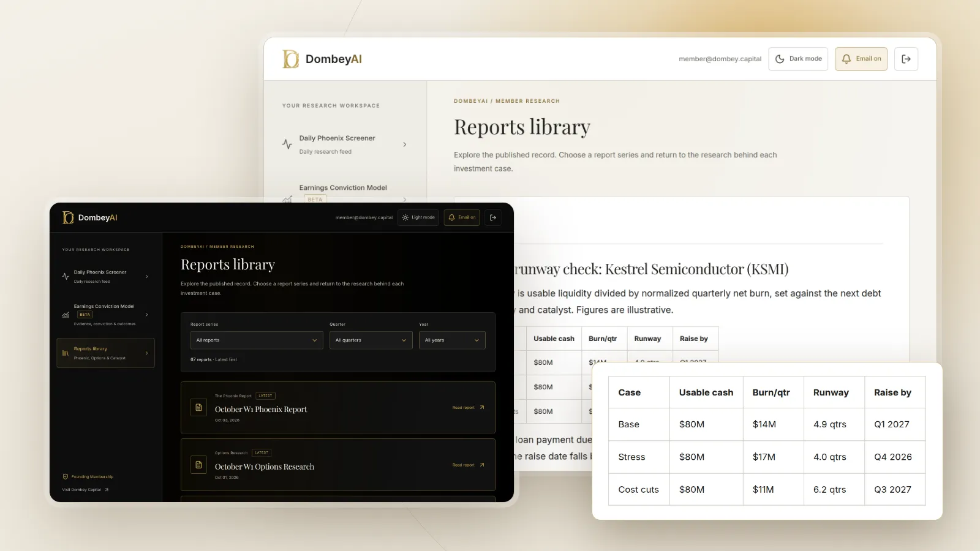Click the arrow icon of Phoenix Report's Read report
The width and height of the screenshot is (980, 551).
coord(482,407)
